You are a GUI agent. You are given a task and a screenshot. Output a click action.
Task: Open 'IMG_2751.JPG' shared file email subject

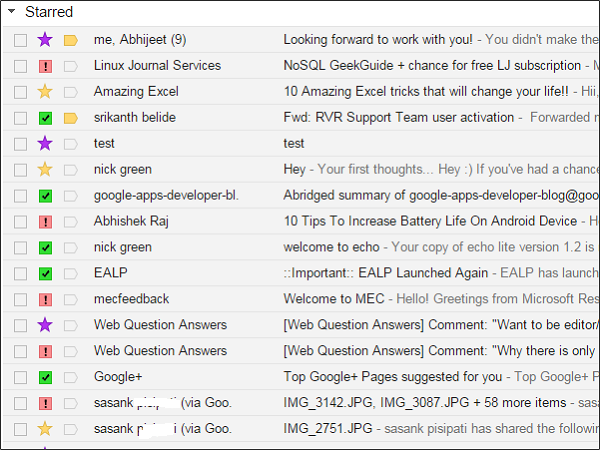click(328, 429)
